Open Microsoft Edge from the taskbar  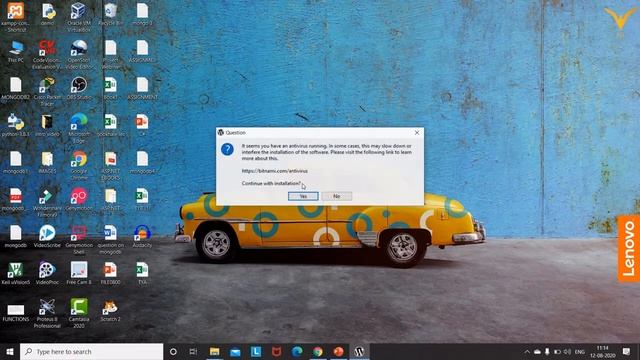(x=297, y=351)
